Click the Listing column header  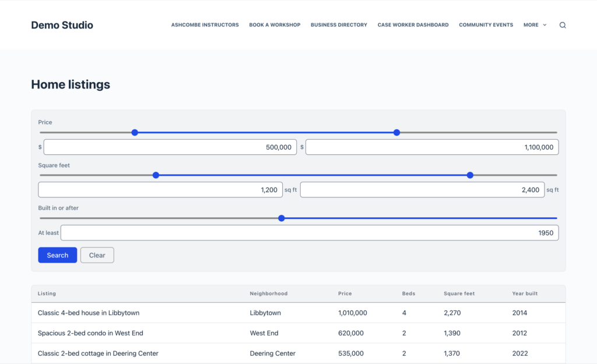47,294
